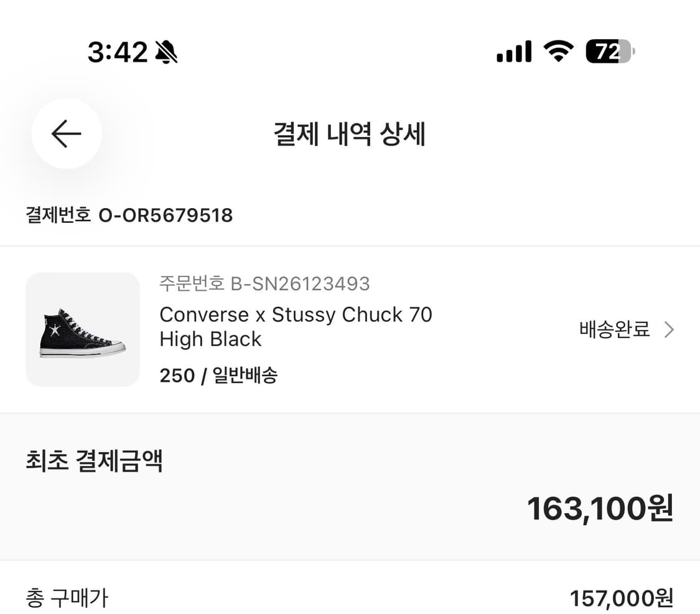Tap the 72% battery indicator icon
The image size is (700, 614).
point(607,52)
